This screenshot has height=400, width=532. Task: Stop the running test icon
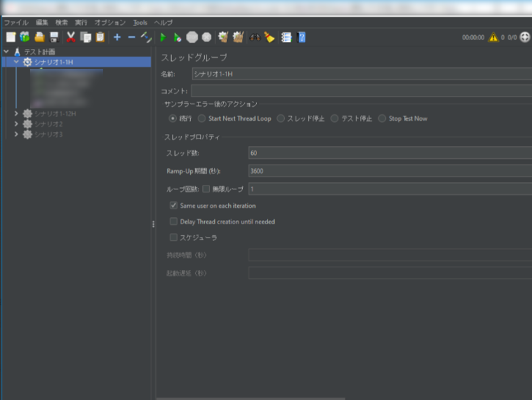coord(192,37)
